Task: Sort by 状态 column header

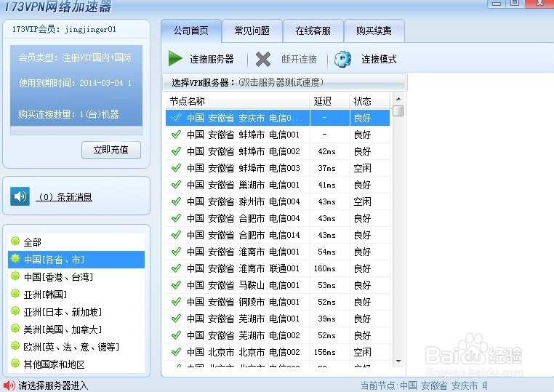Action: [370, 101]
